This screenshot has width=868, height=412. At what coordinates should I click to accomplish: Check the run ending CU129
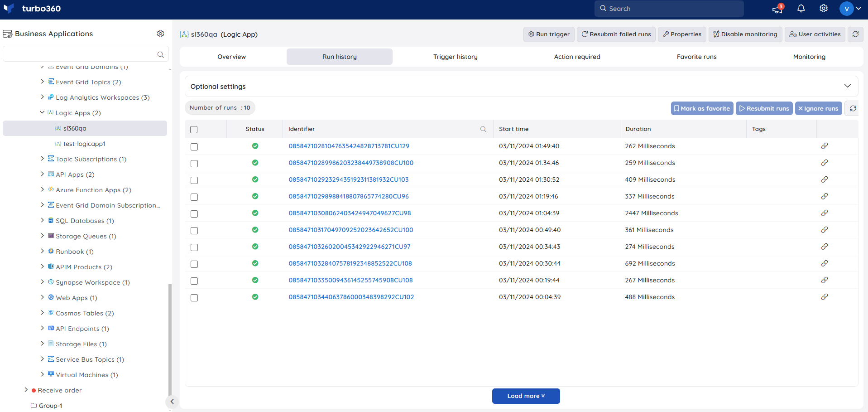194,147
